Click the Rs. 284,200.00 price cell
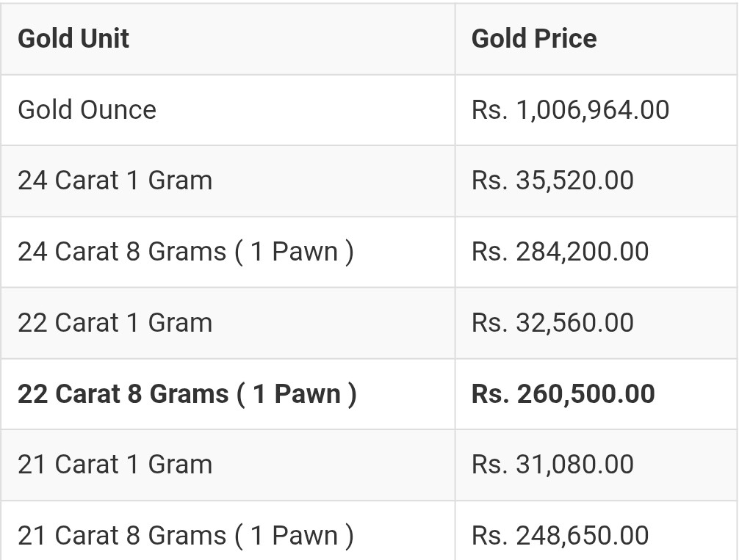 click(560, 252)
